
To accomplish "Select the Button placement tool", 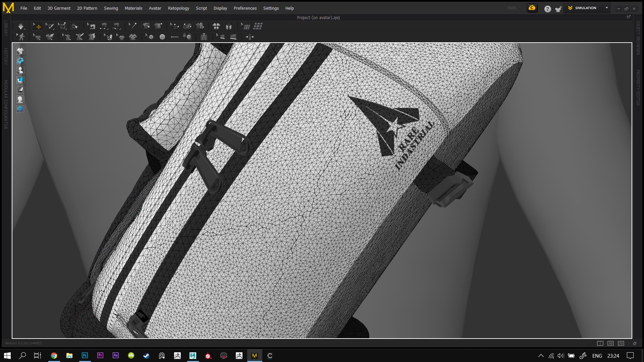I will 162,37.
